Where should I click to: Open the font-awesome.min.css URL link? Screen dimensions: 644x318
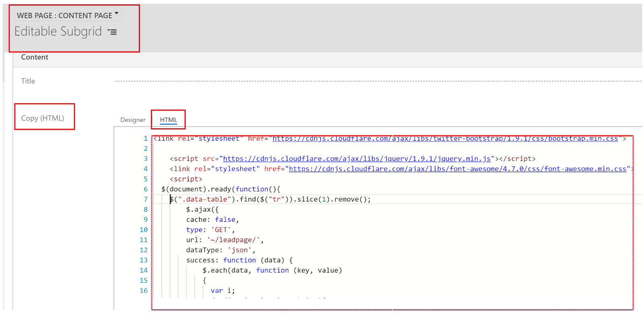pyautogui.click(x=458, y=169)
